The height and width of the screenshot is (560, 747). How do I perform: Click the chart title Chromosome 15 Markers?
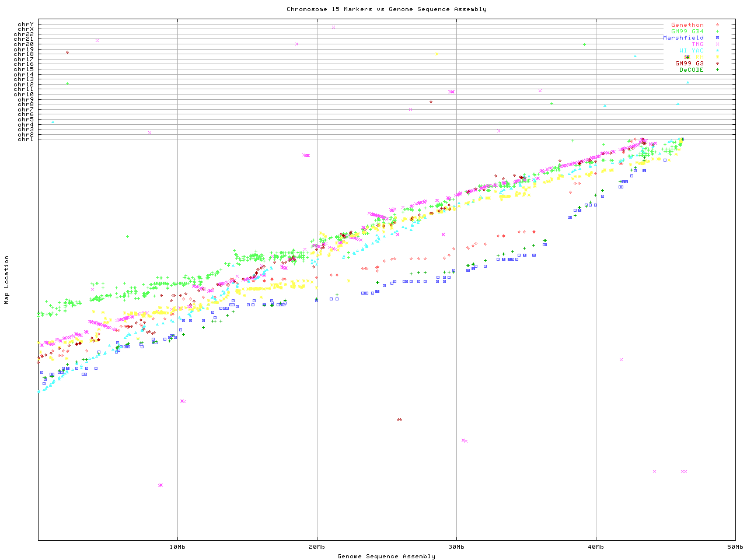(386, 9)
